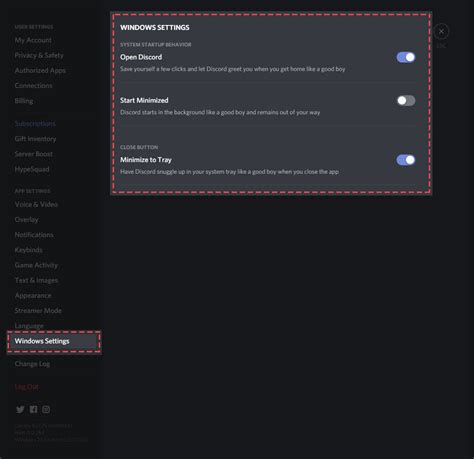Go to Appearance settings

(33, 296)
